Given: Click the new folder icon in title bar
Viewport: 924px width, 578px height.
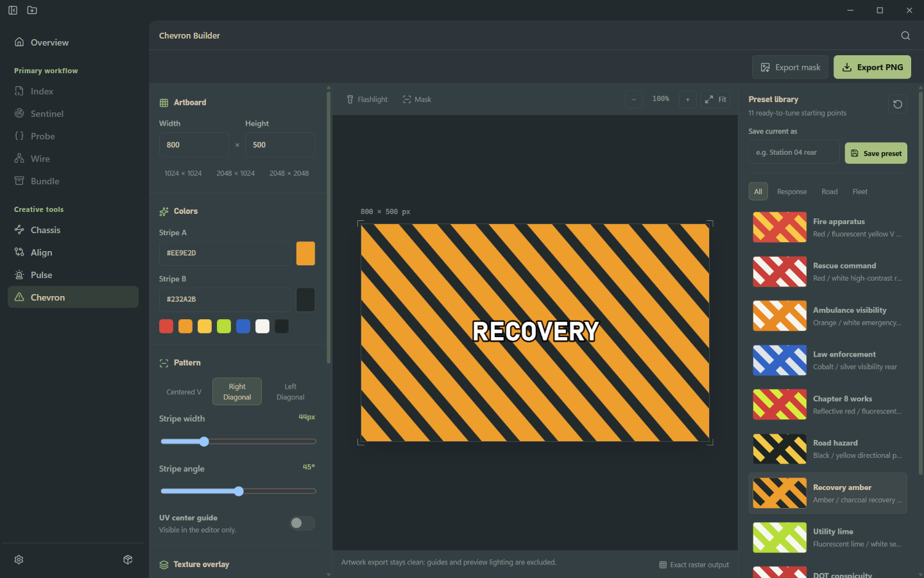Looking at the screenshot, I should click(x=32, y=10).
